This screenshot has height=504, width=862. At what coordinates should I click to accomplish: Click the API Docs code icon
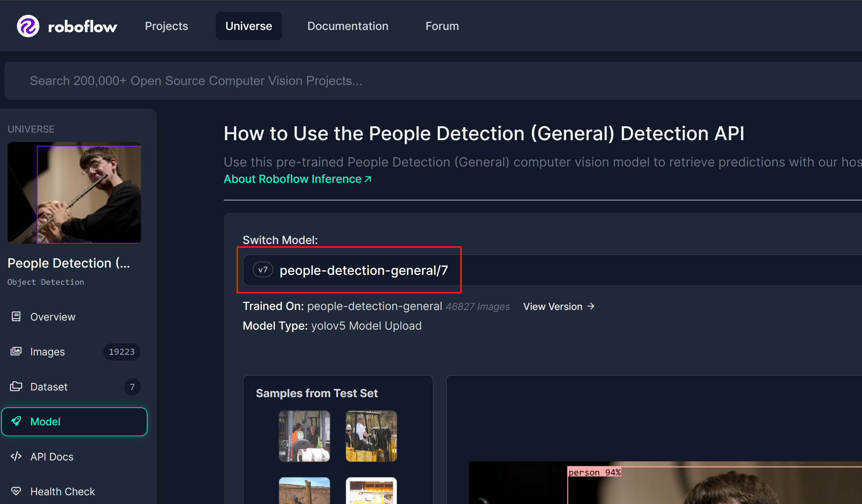(x=16, y=456)
